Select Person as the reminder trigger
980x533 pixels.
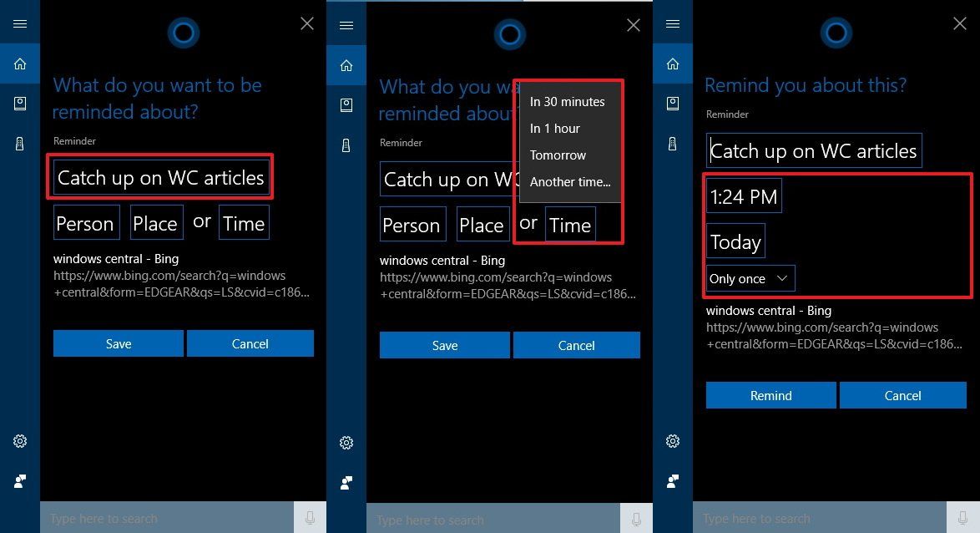click(86, 222)
